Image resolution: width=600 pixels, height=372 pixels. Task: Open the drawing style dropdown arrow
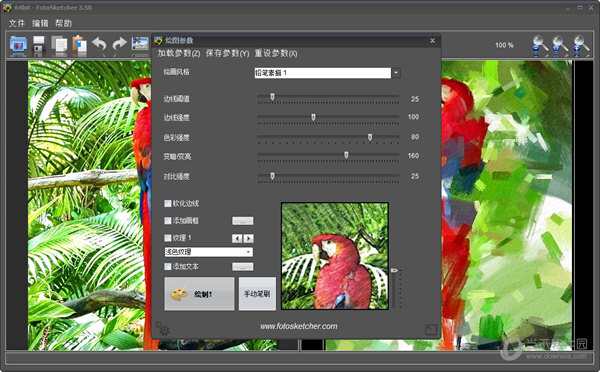(x=396, y=73)
